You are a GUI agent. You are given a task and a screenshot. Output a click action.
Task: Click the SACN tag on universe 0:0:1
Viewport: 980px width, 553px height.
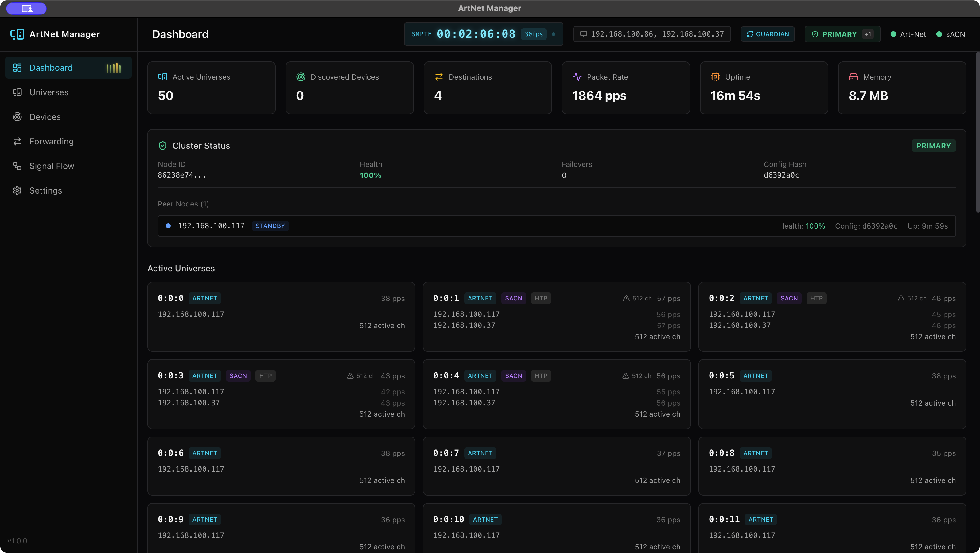(513, 298)
